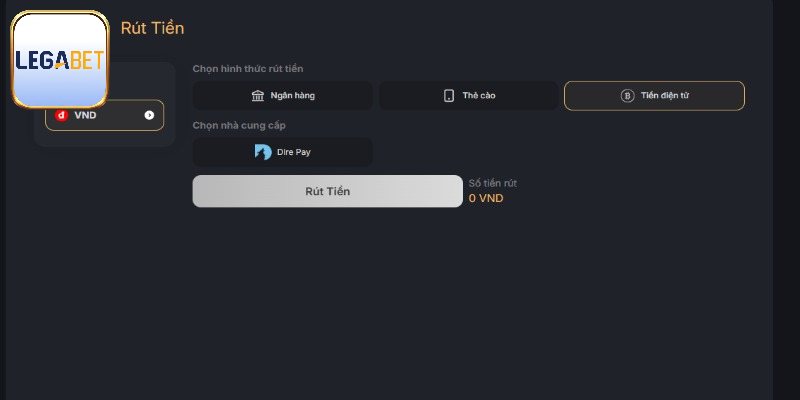Screen dimensions: 800x400
Task: Click the phone card icon beside Thẻ cào
Action: tap(449, 96)
